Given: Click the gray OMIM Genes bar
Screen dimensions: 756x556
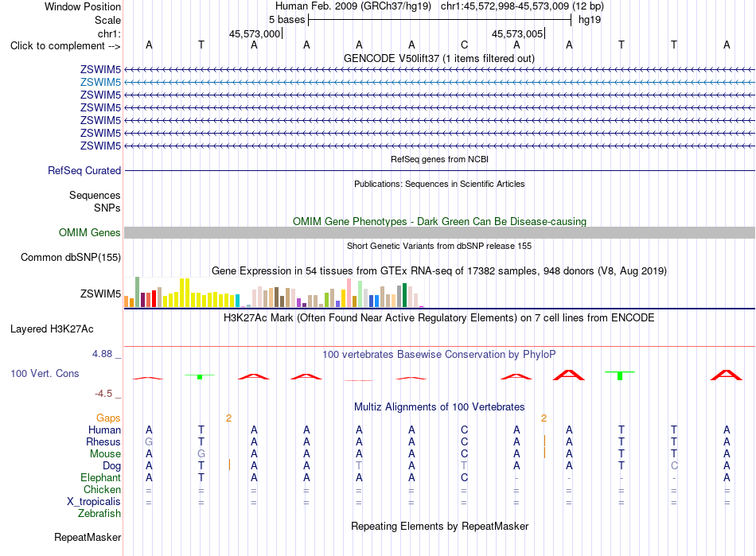Looking at the screenshot, I should click(439, 233).
